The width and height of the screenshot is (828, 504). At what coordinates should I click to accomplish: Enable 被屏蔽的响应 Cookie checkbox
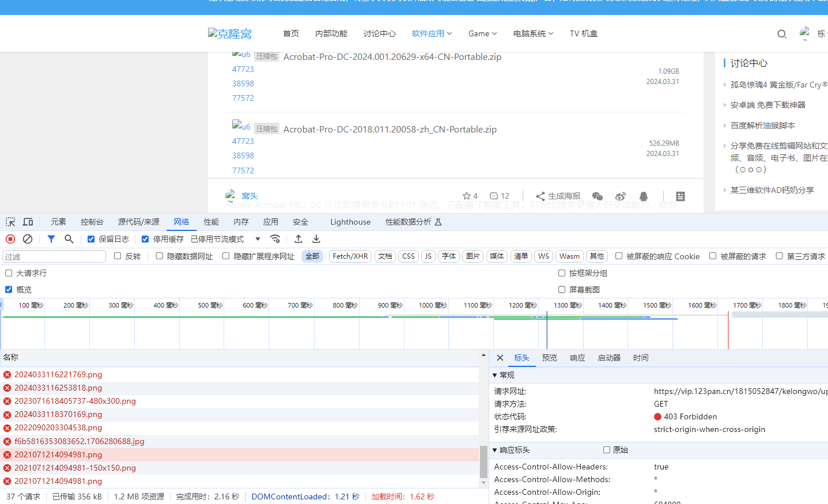pos(619,256)
